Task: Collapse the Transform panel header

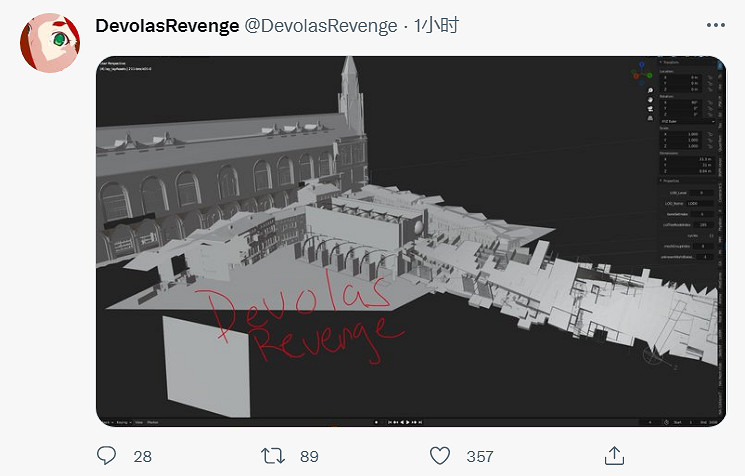Action: click(x=670, y=62)
